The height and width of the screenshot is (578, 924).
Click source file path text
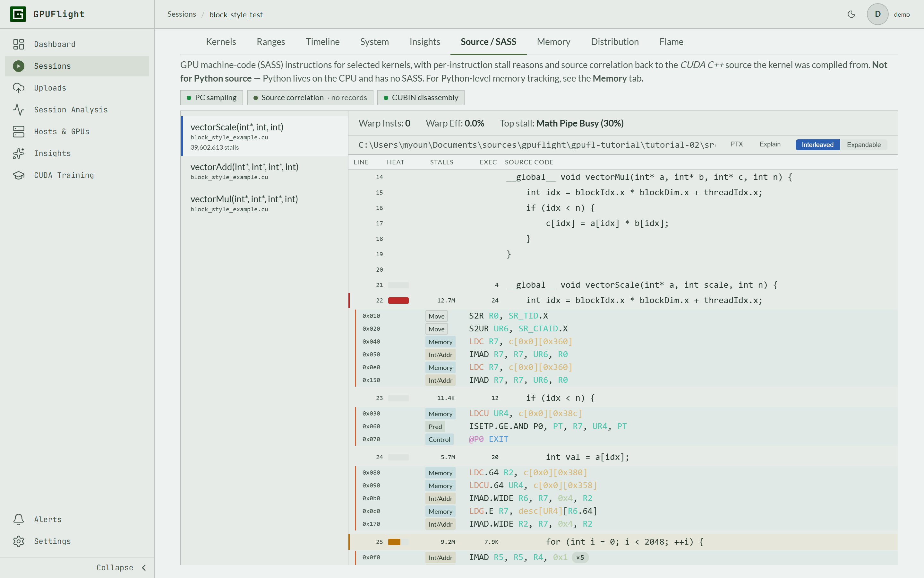click(x=537, y=145)
